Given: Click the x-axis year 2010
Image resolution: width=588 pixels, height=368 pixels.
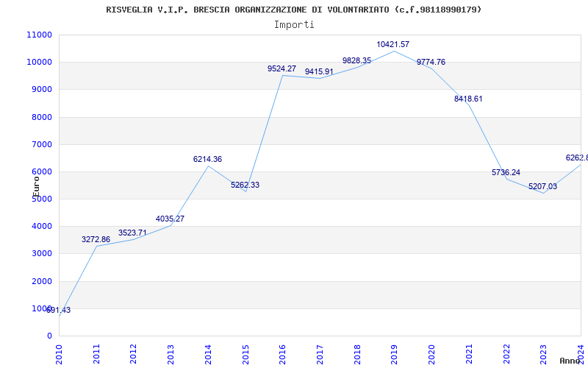Looking at the screenshot, I should click(x=60, y=354).
